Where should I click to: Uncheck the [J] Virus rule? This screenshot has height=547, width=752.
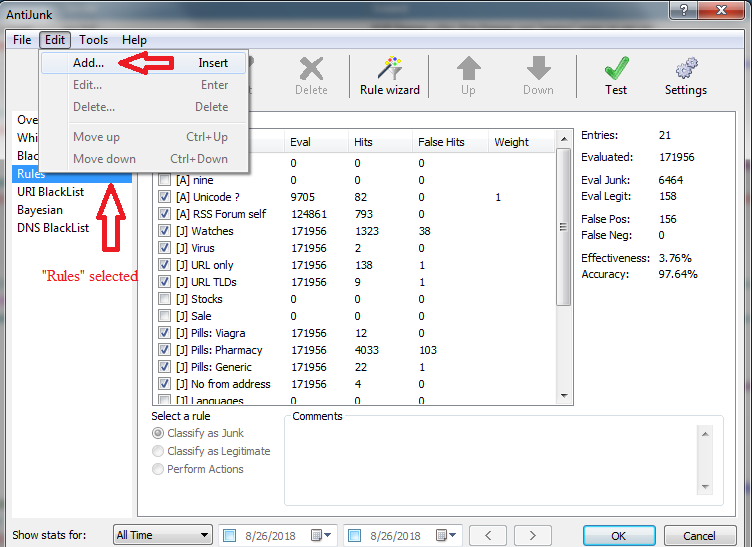(164, 248)
